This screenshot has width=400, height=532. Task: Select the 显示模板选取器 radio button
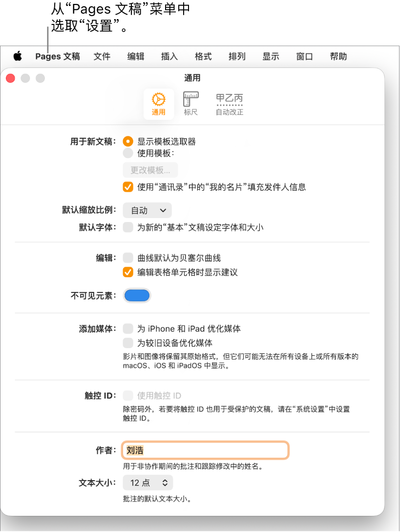127,141
